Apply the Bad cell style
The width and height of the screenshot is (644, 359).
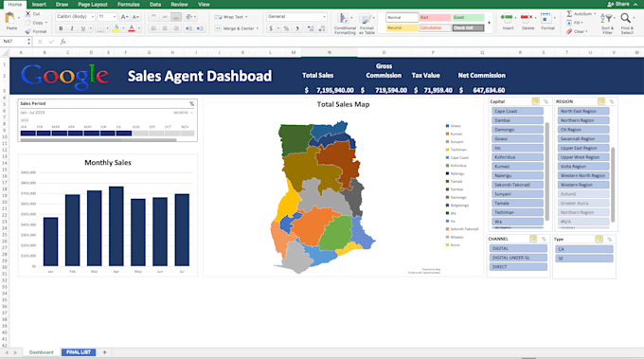coord(435,18)
